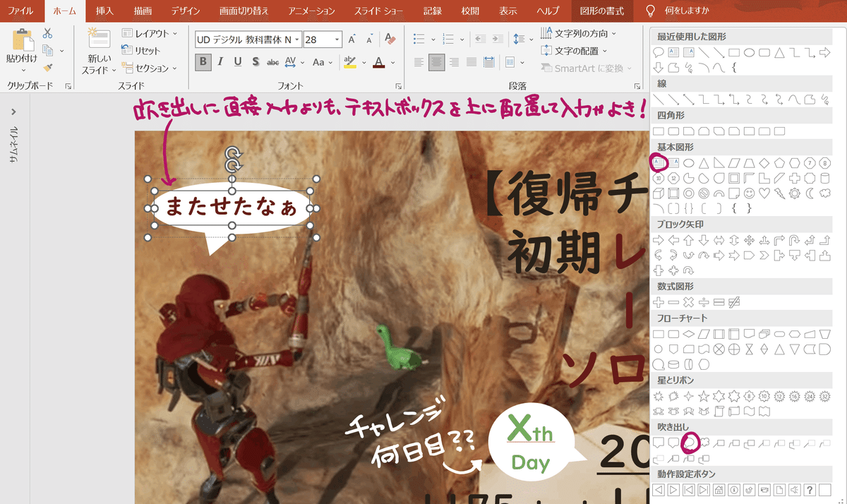Select the Help question mark action button
847x504 pixels.
click(x=810, y=490)
